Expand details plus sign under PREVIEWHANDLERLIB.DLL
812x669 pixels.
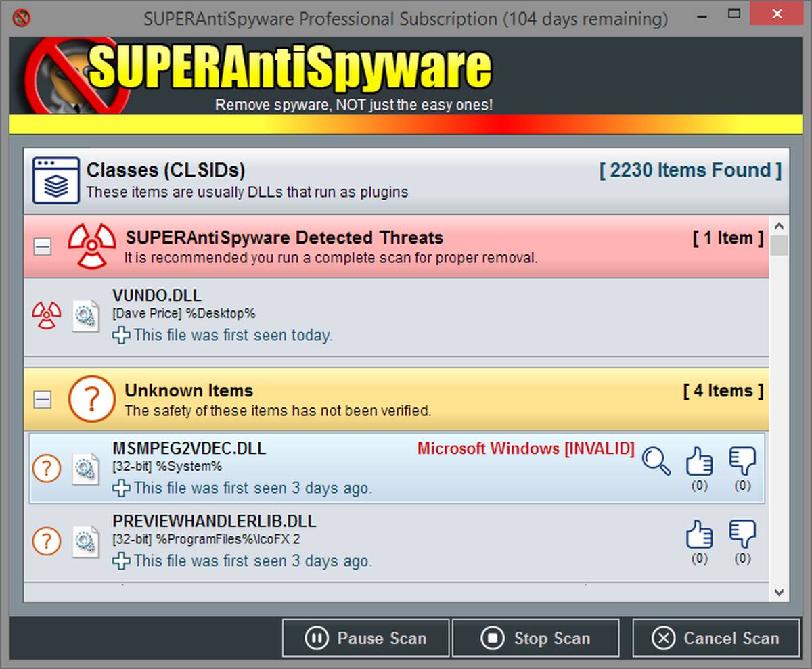tap(121, 561)
